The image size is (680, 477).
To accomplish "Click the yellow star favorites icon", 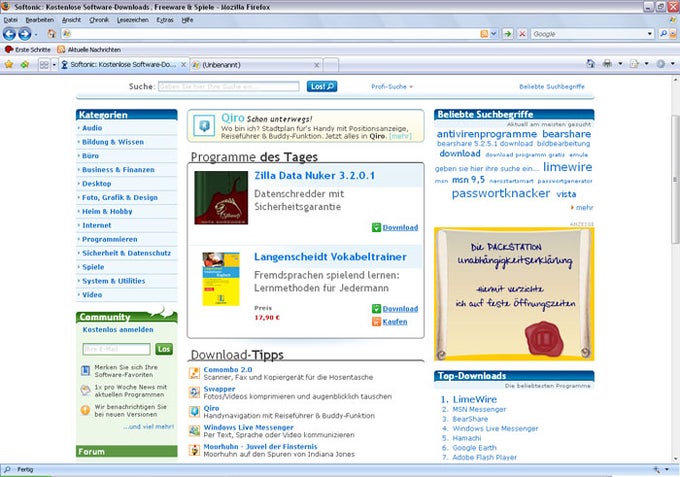I will pos(9,65).
